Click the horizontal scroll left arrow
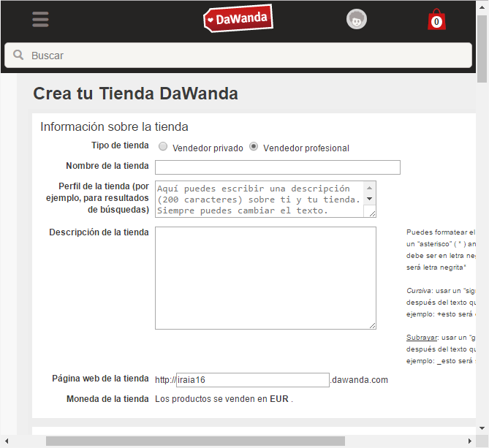 coord(7,441)
